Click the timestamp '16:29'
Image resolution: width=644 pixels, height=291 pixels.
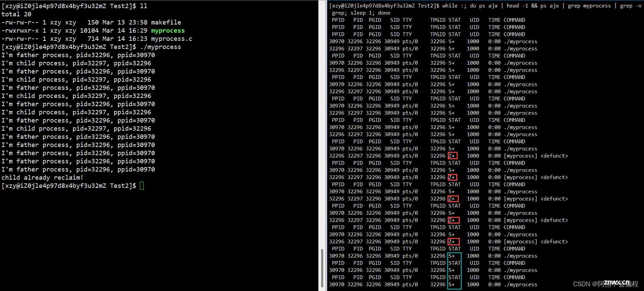tap(138, 31)
